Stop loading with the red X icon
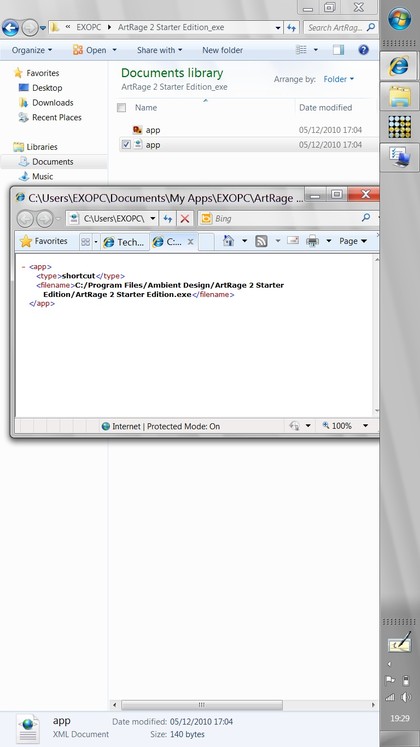420x747 pixels. (185, 219)
